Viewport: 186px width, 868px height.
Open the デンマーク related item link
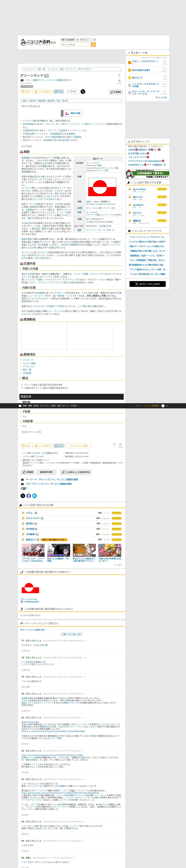(28, 360)
